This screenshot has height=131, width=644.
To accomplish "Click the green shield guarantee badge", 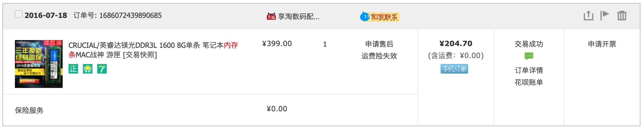I will (x=88, y=69).
